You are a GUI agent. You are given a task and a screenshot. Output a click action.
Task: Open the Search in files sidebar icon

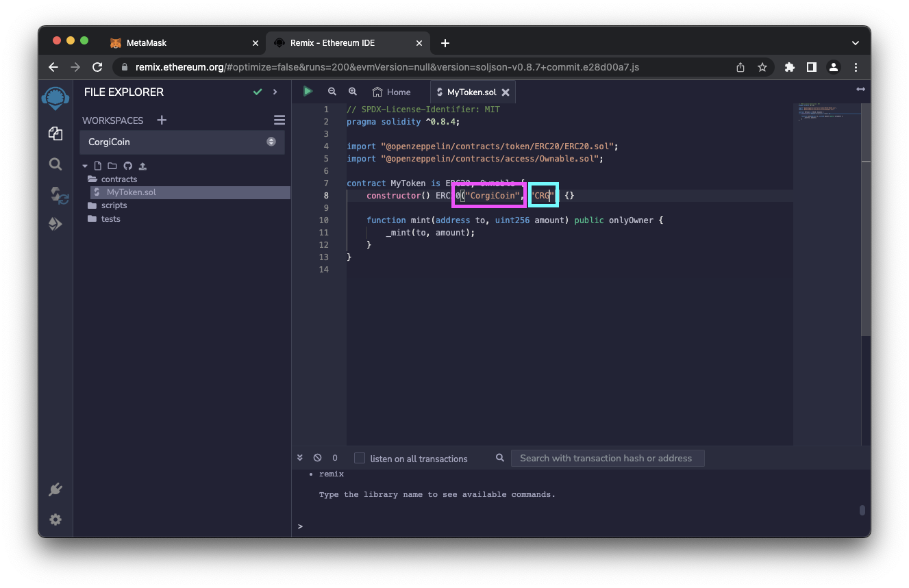tap(55, 164)
